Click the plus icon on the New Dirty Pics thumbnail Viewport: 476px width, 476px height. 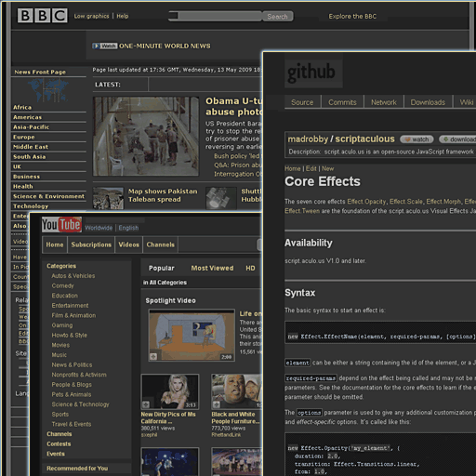pos(146,404)
